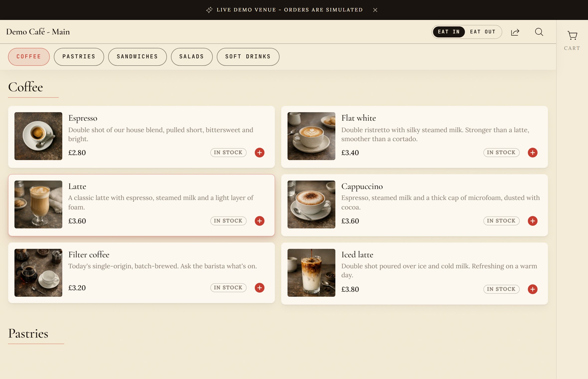View the Cappuccino product photo
This screenshot has width=588, height=379.
pos(311,204)
